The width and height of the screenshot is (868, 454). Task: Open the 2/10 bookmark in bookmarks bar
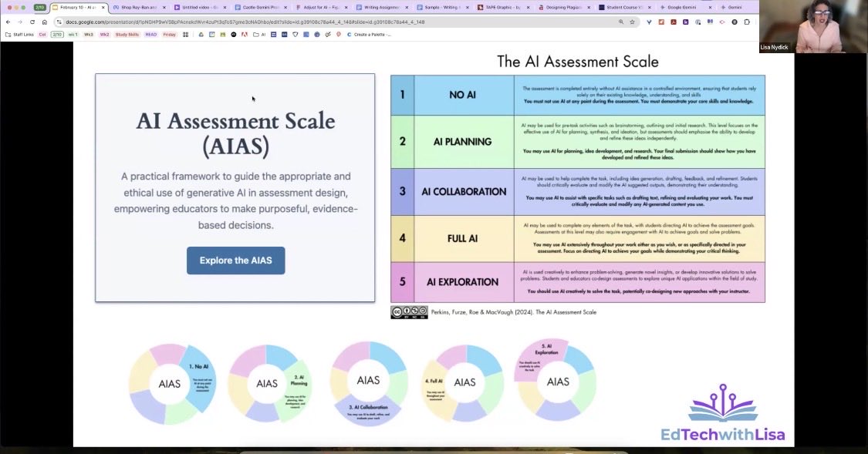point(57,34)
